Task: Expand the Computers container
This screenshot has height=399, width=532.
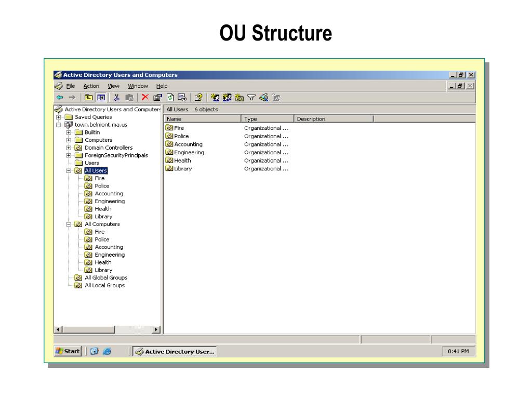Action: [x=69, y=140]
